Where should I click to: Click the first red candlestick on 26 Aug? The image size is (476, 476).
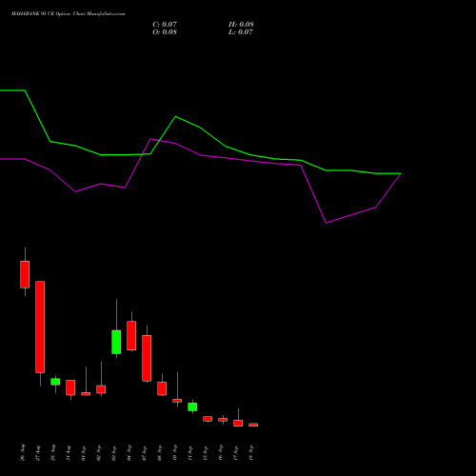[x=25, y=274]
